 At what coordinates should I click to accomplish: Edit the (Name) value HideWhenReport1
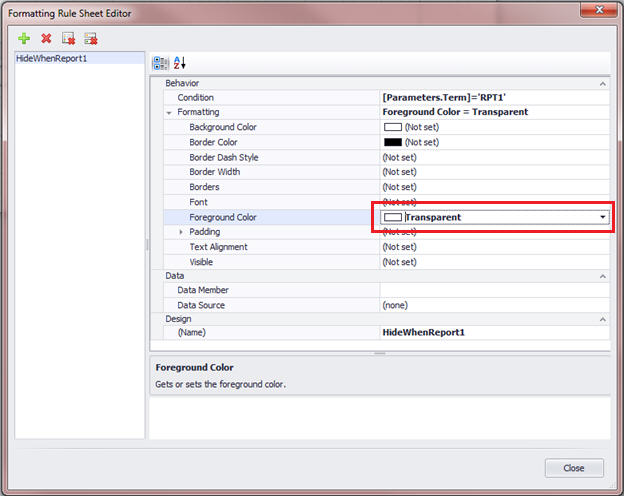pyautogui.click(x=490, y=331)
